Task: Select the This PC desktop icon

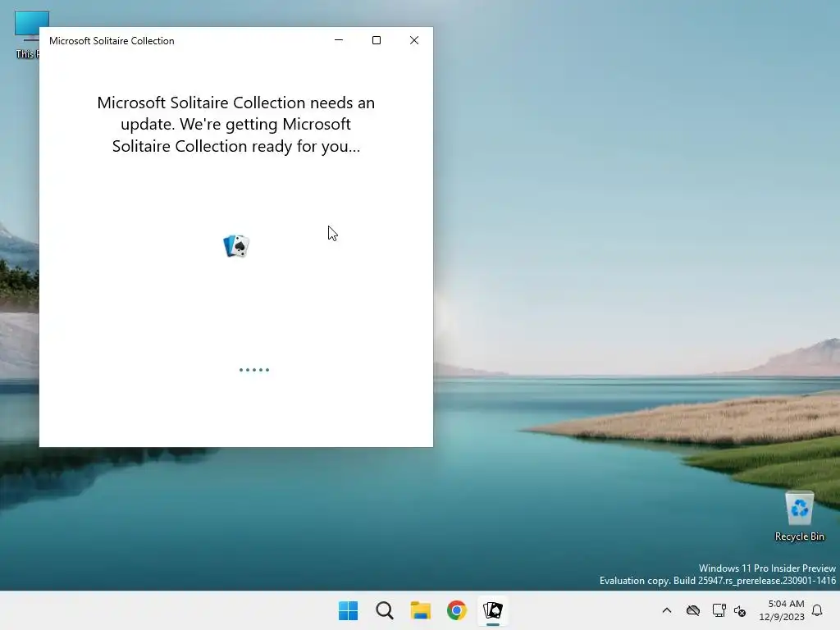Action: (x=27, y=34)
